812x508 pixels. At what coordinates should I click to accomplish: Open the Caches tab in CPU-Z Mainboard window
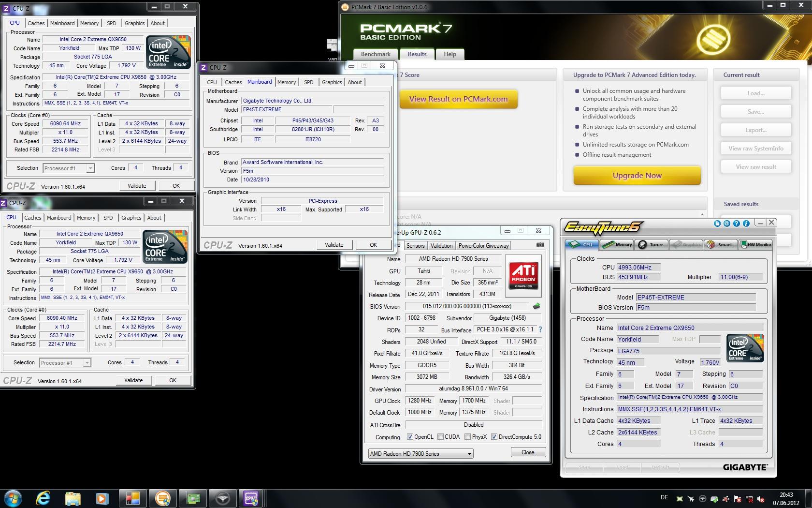[x=233, y=82]
